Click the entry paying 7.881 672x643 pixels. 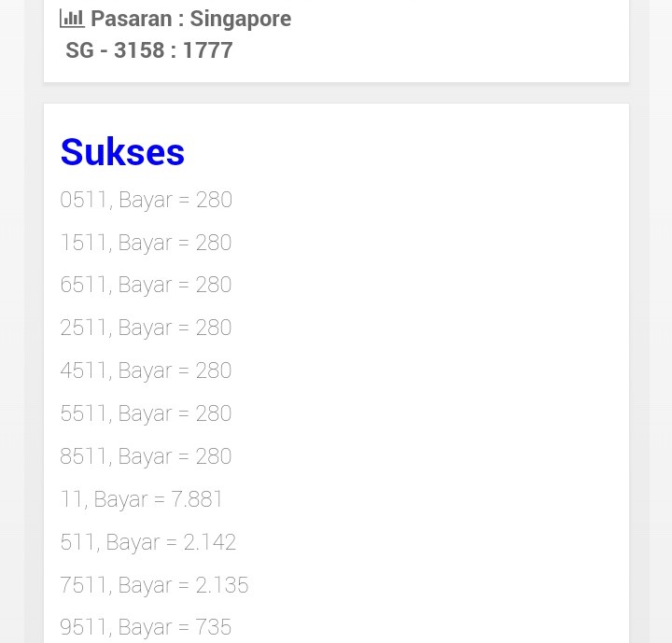[142, 499]
